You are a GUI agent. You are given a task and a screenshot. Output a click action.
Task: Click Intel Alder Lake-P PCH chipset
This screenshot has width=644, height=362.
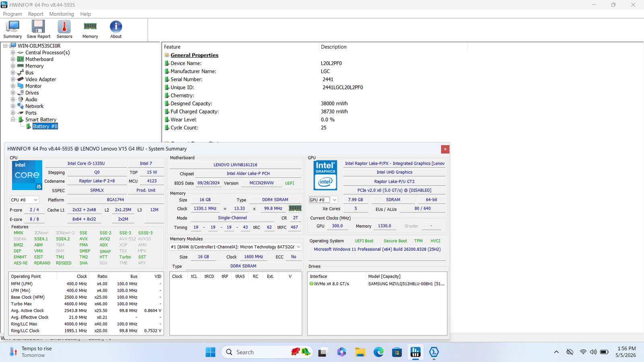(x=248, y=174)
